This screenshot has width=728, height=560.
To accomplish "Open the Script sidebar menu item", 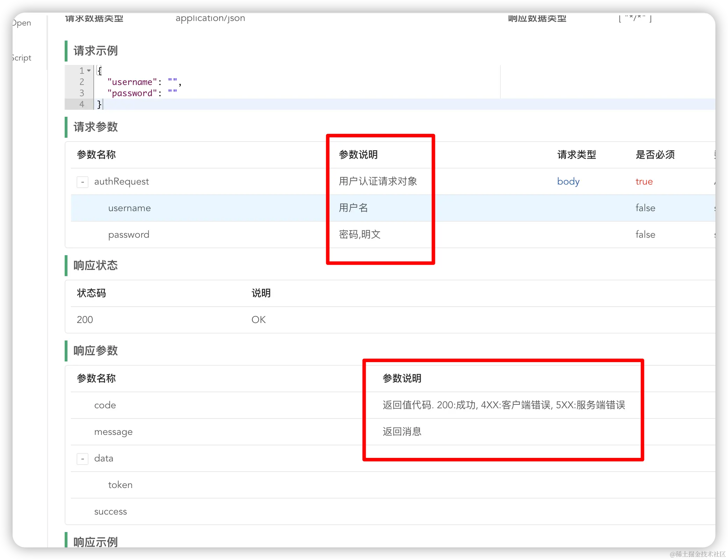I will pos(22,58).
